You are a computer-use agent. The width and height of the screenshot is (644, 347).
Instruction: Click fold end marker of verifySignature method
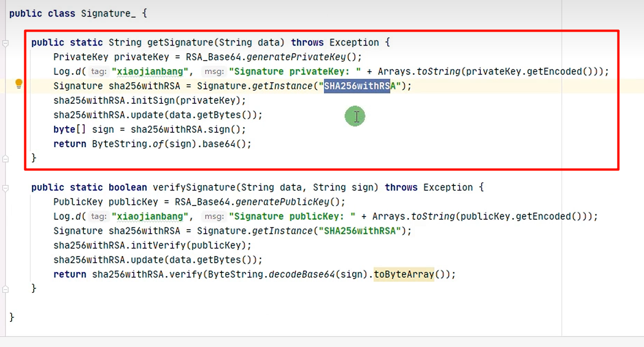(x=6, y=289)
